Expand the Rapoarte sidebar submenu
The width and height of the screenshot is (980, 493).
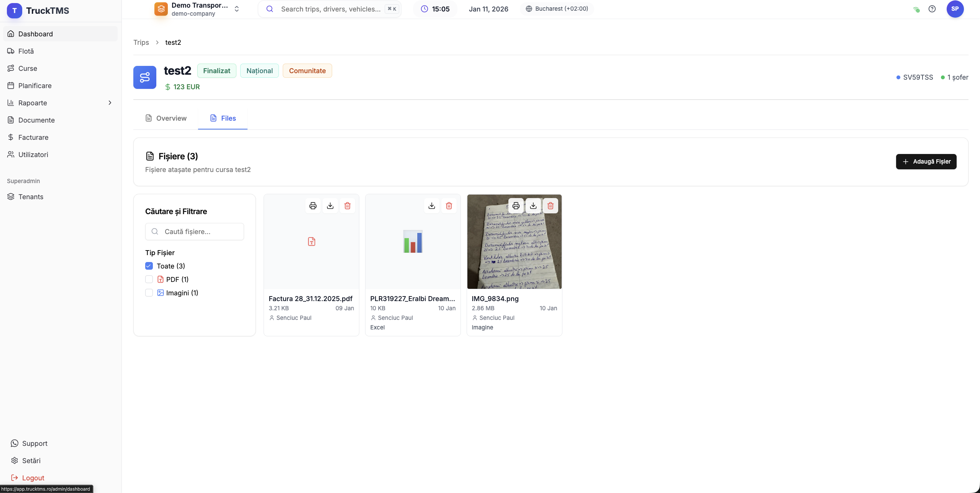click(110, 103)
